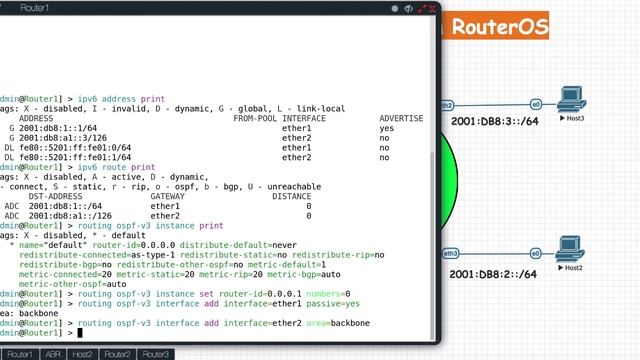Image resolution: width=640 pixels, height=360 pixels.
Task: Click the address 2001:db8:1::1/64 in terminal
Action: (58, 128)
